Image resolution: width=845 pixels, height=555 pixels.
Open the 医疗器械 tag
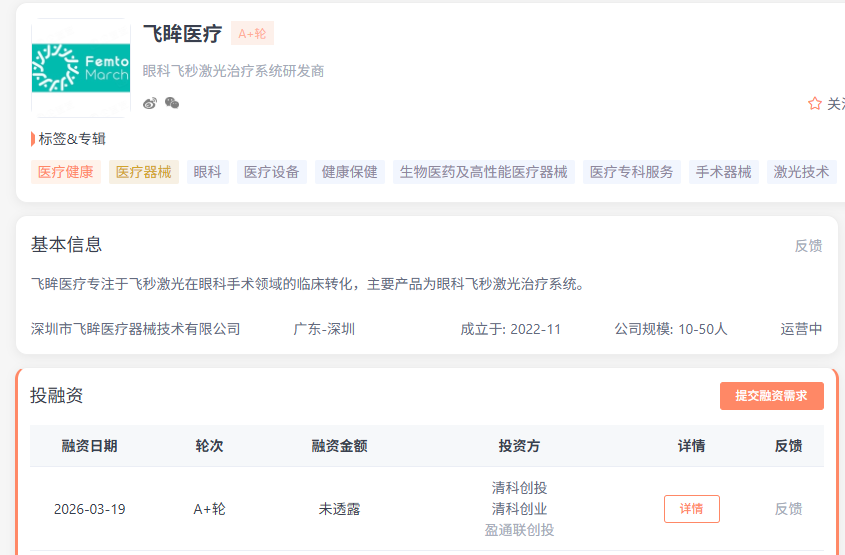click(x=143, y=172)
